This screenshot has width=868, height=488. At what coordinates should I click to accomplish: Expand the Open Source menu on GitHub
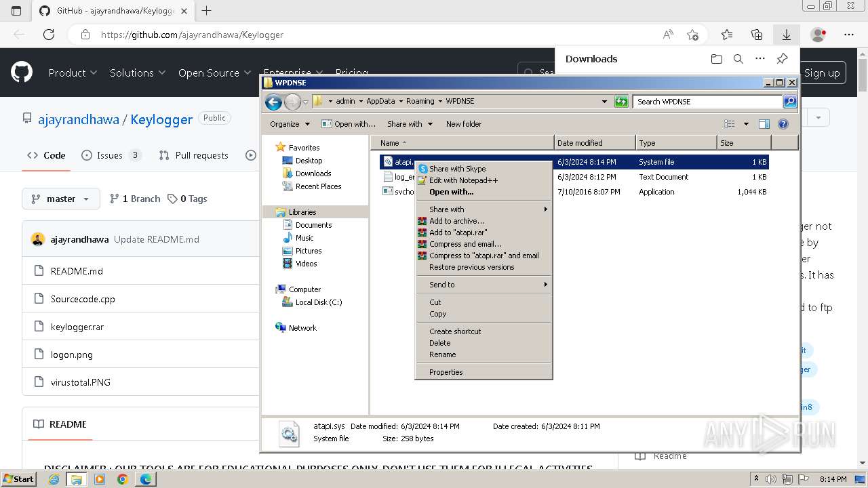tap(214, 73)
